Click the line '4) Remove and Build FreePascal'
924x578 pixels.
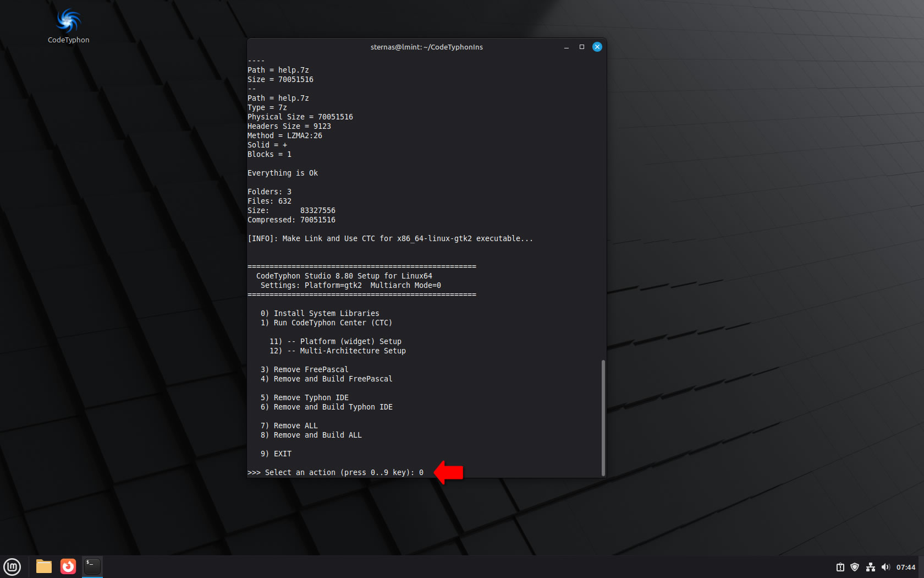click(x=327, y=379)
